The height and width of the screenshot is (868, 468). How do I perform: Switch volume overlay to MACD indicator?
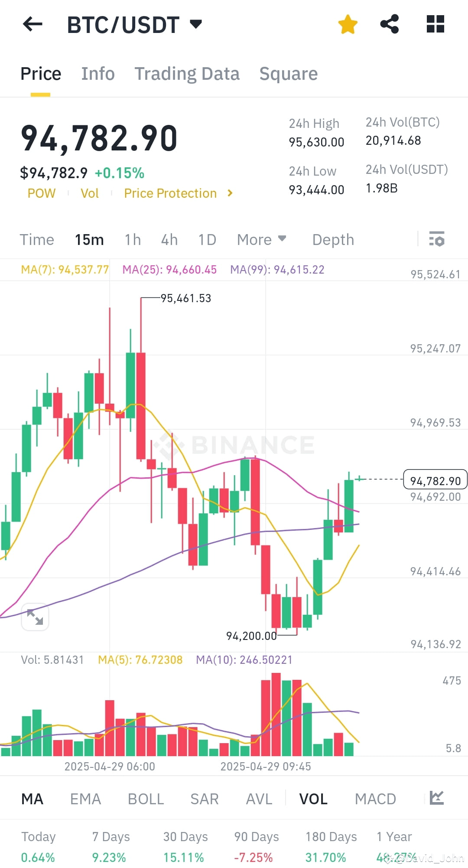375,798
